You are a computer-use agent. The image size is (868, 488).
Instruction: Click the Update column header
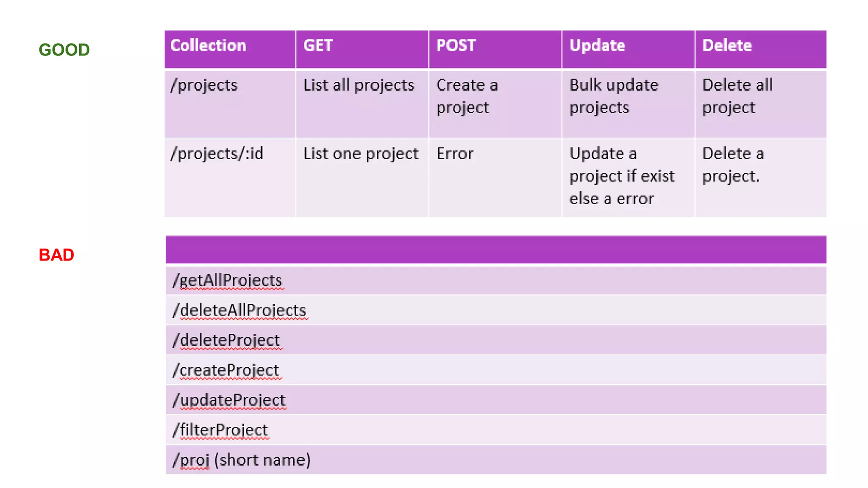pos(597,46)
